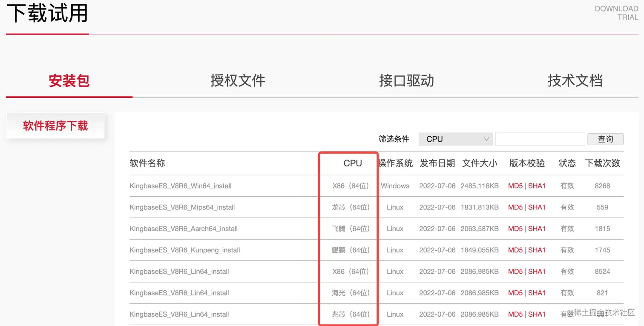The image size is (644, 326).
Task: Open SHA1 link for Mips64 install row
Action: coord(537,207)
